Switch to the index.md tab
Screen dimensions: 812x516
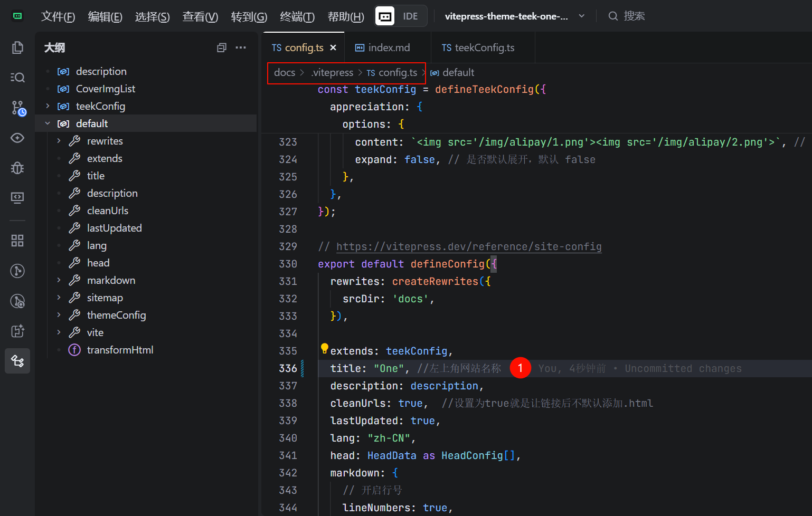[388, 47]
